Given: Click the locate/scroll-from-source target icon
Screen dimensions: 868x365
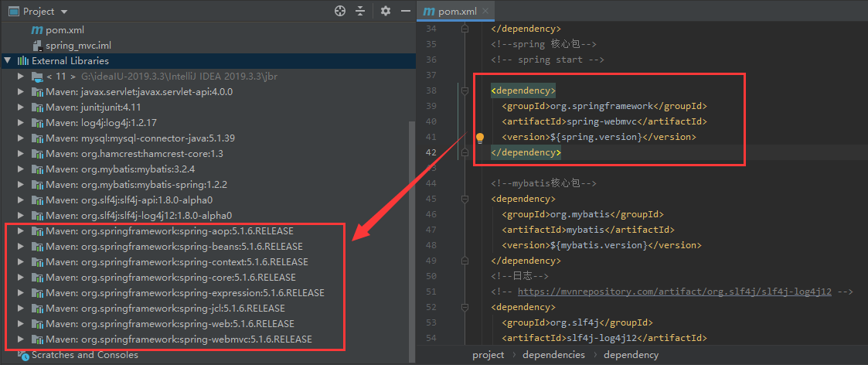Looking at the screenshot, I should point(340,11).
